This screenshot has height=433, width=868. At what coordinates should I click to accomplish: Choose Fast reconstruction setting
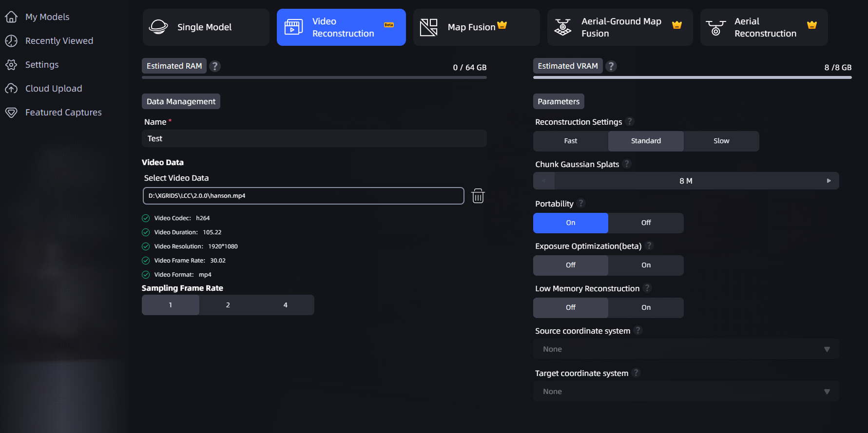click(571, 141)
